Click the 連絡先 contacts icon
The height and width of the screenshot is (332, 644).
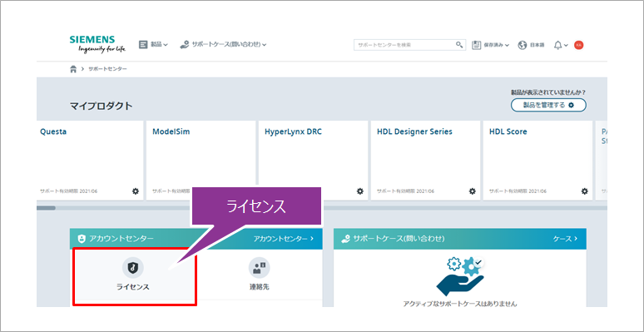pos(259,268)
